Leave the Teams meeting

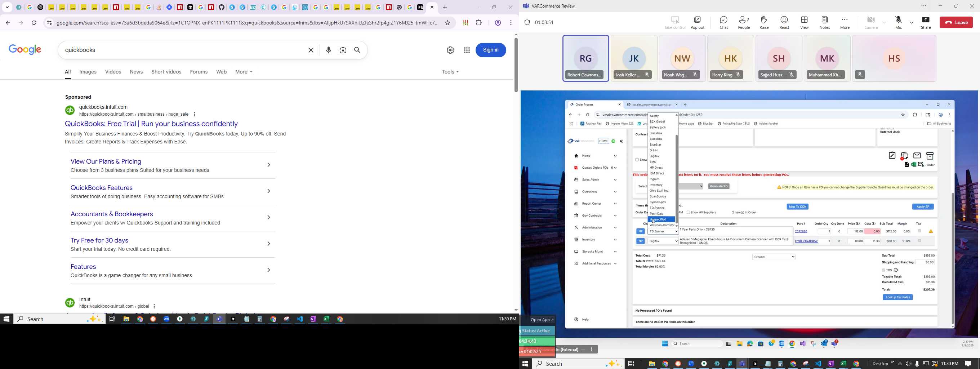click(956, 22)
